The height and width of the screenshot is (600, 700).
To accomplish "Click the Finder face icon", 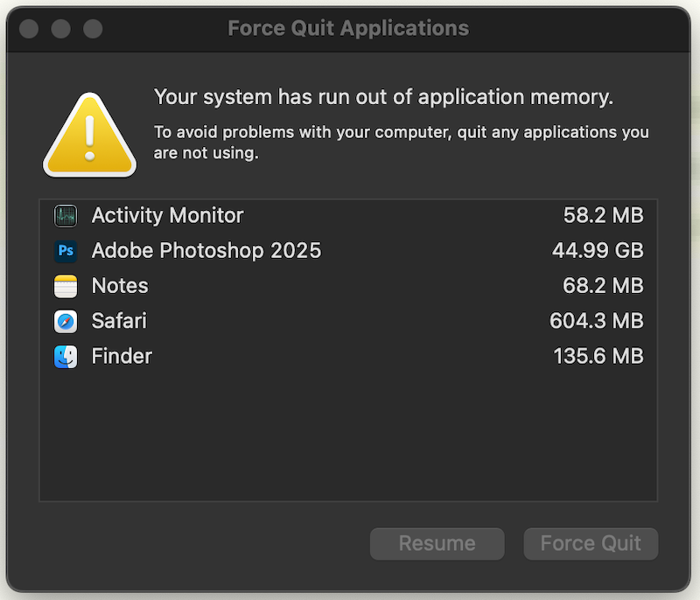I will point(66,356).
